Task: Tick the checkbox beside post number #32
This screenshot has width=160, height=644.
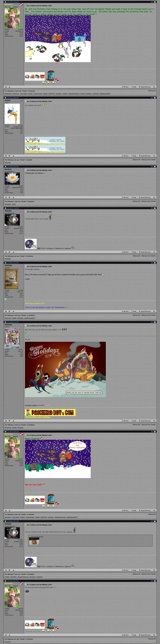Action: click(155, 2)
